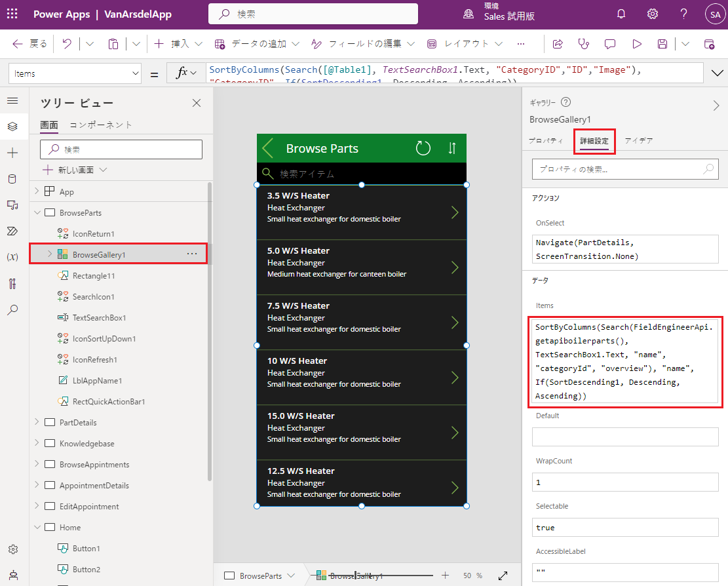Click the share icon in toolbar

click(x=558, y=44)
